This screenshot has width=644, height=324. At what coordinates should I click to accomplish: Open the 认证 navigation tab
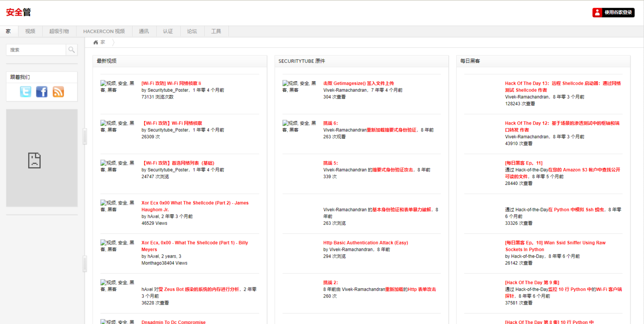coord(168,31)
